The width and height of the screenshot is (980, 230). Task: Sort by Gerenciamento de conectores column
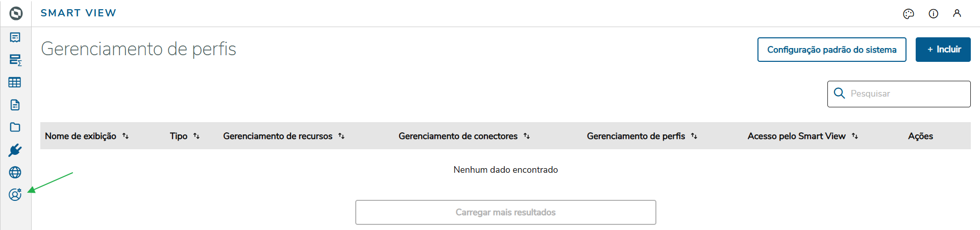point(527,136)
